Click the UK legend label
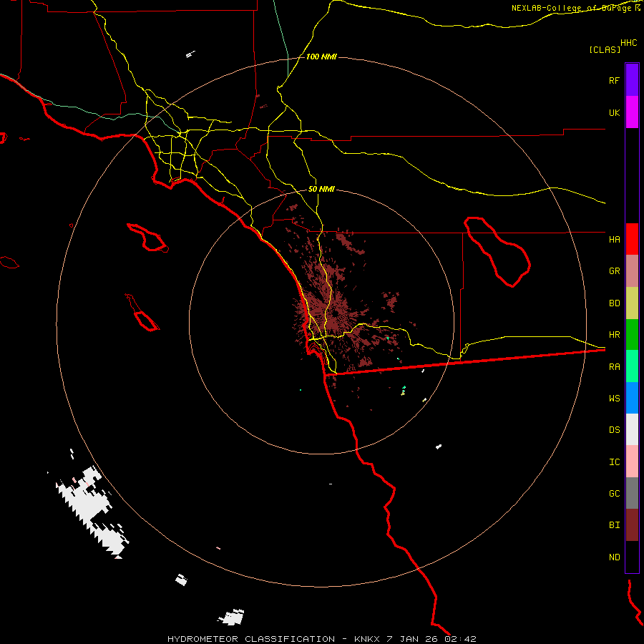The image size is (644, 644). point(614,112)
